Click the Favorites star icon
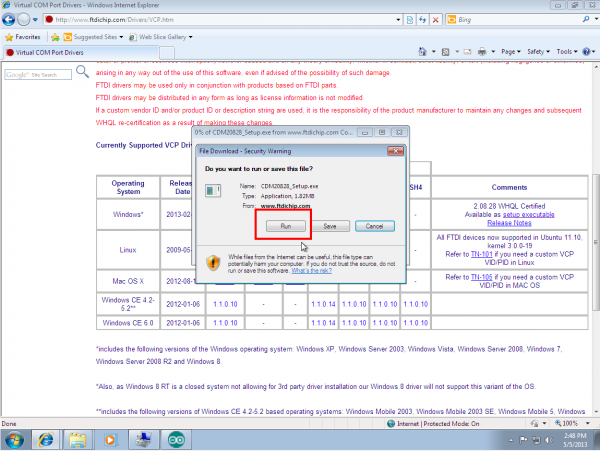The height and width of the screenshot is (451, 600). (9, 36)
